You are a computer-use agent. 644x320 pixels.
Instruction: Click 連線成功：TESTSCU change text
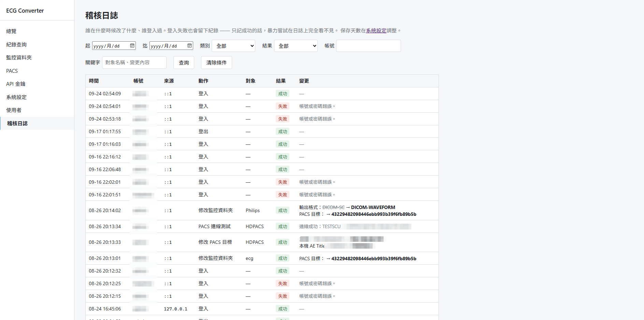[320, 226]
